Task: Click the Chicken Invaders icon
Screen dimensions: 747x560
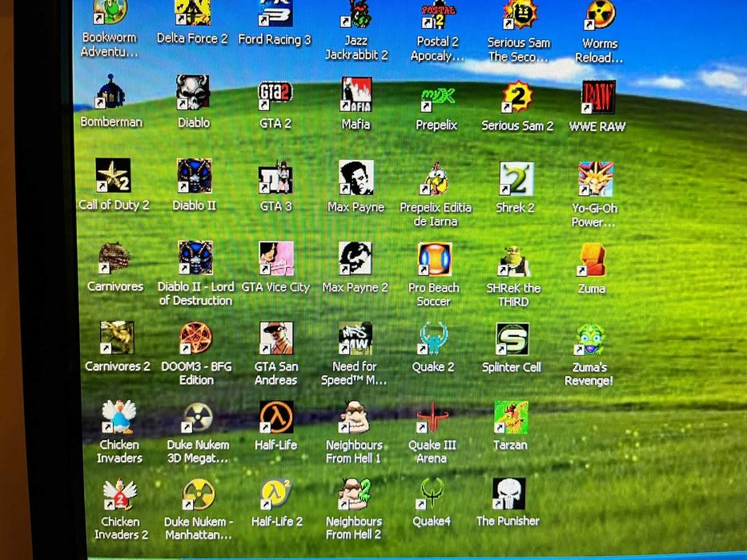Action: pos(119,417)
